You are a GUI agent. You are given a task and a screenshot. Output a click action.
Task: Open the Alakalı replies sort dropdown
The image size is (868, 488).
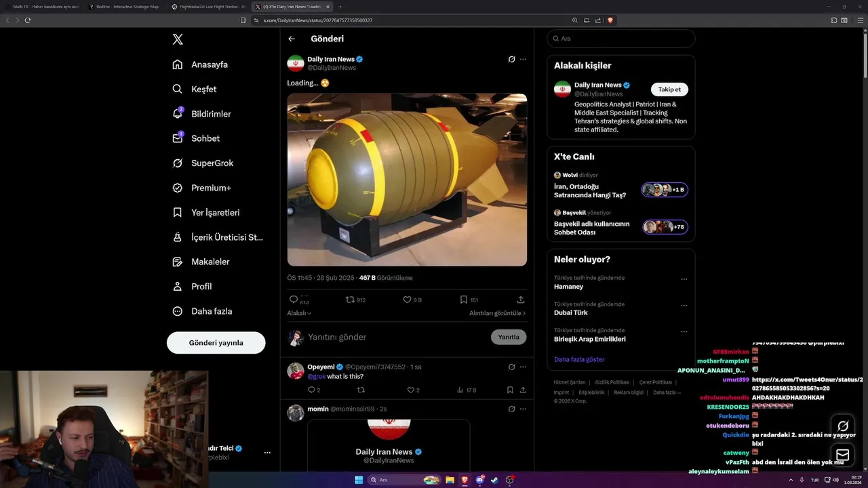(299, 313)
